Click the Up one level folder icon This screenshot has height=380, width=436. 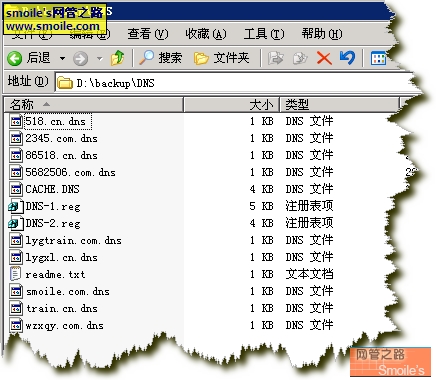(x=117, y=58)
